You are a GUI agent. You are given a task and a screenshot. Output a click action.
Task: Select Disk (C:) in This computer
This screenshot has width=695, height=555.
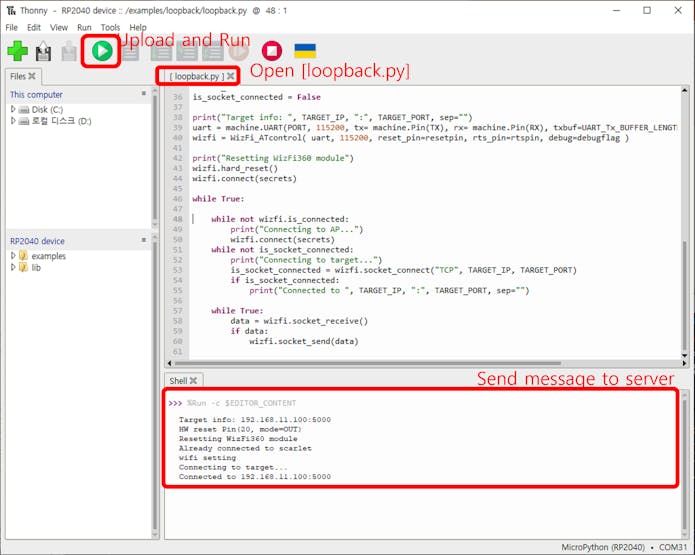tap(47, 109)
